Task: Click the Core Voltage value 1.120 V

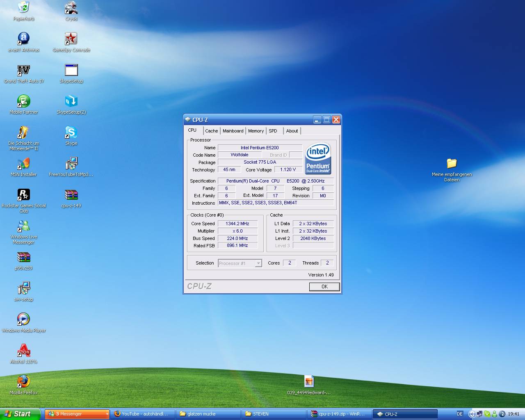Action: coord(288,169)
